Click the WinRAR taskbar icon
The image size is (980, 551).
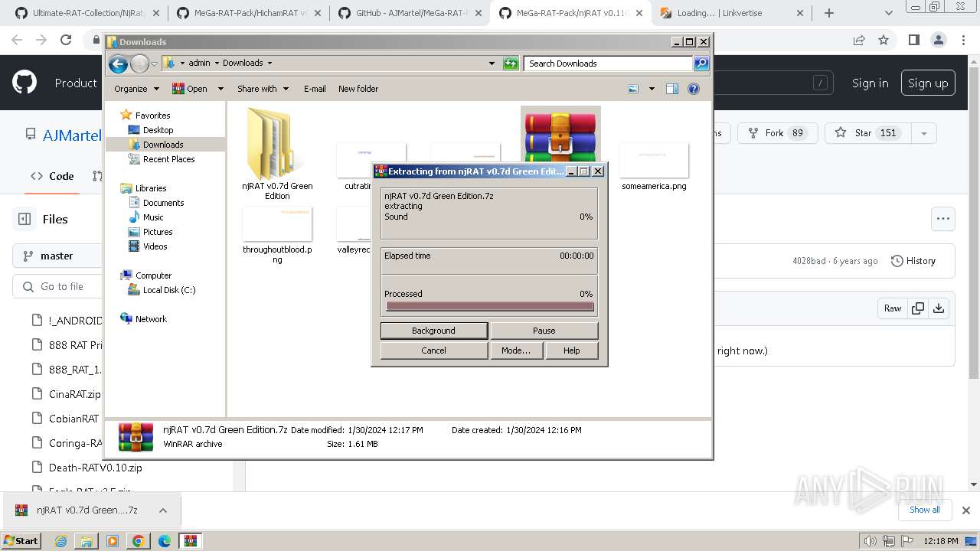click(191, 541)
